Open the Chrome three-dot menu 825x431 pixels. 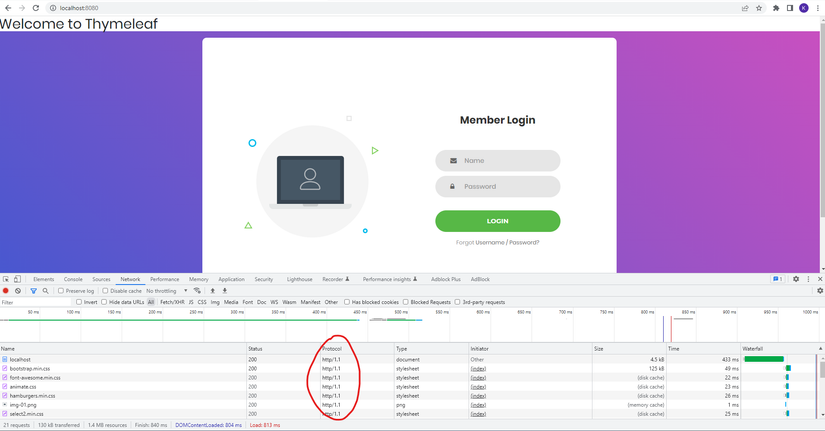(x=818, y=8)
